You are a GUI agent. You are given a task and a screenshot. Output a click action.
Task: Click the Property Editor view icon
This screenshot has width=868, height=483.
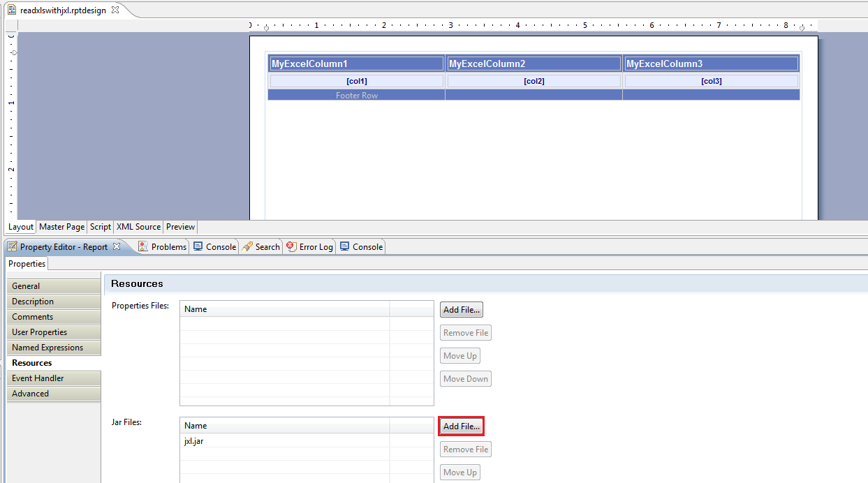(x=12, y=246)
